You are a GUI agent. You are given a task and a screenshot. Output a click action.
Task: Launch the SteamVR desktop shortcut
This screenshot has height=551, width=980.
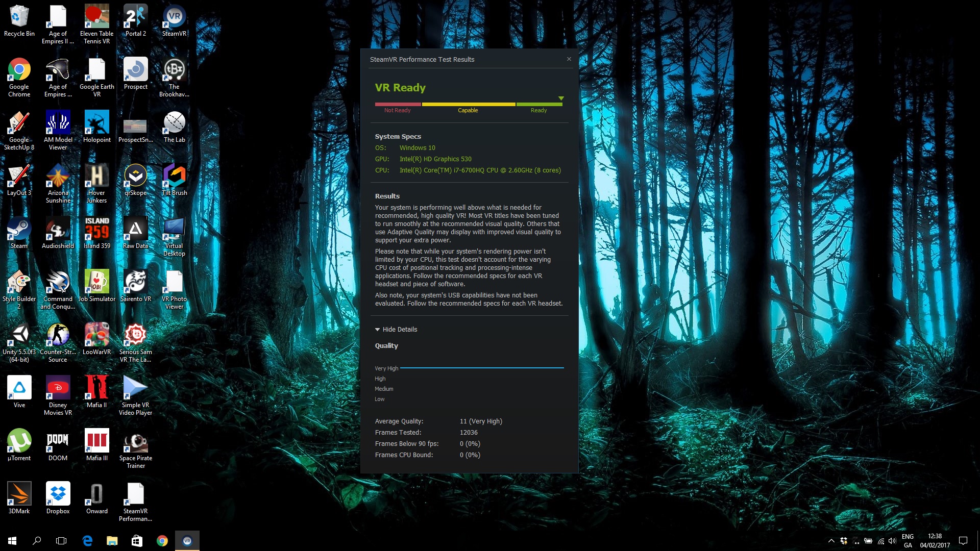pyautogui.click(x=175, y=21)
